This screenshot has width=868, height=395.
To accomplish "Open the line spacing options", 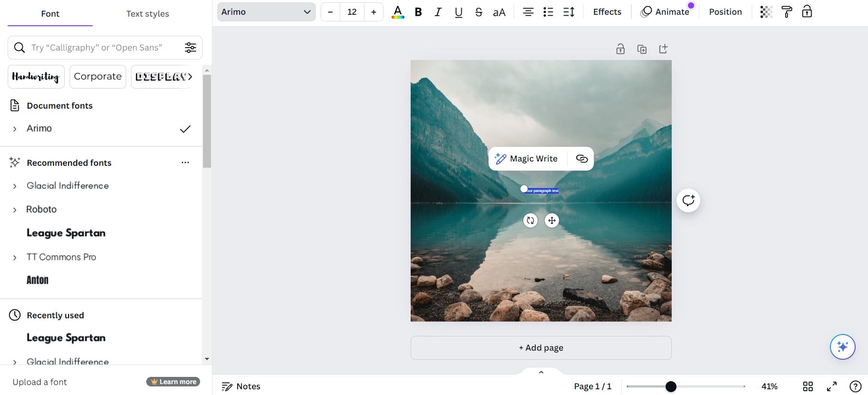I will pyautogui.click(x=569, y=12).
